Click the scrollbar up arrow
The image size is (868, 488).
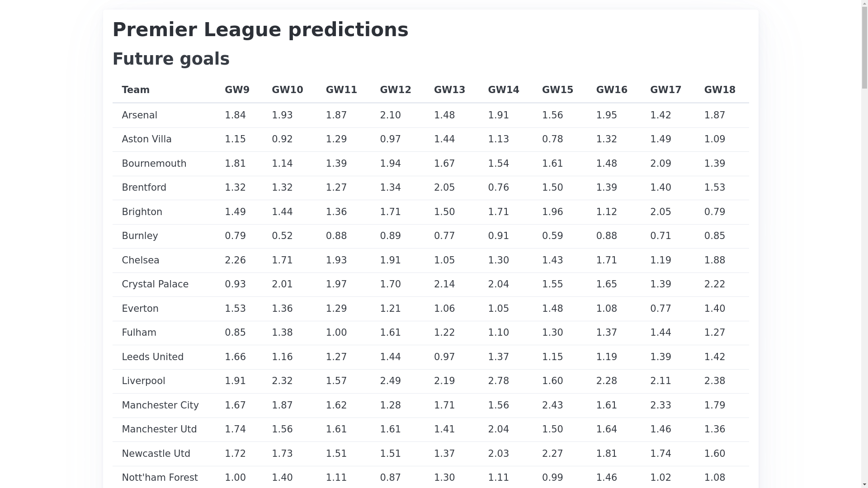(864, 4)
